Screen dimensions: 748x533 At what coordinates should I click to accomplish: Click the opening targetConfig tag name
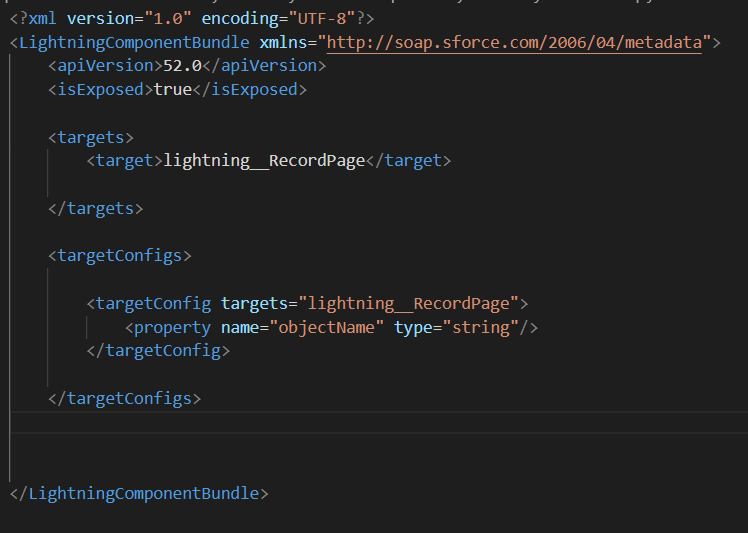[x=153, y=303]
